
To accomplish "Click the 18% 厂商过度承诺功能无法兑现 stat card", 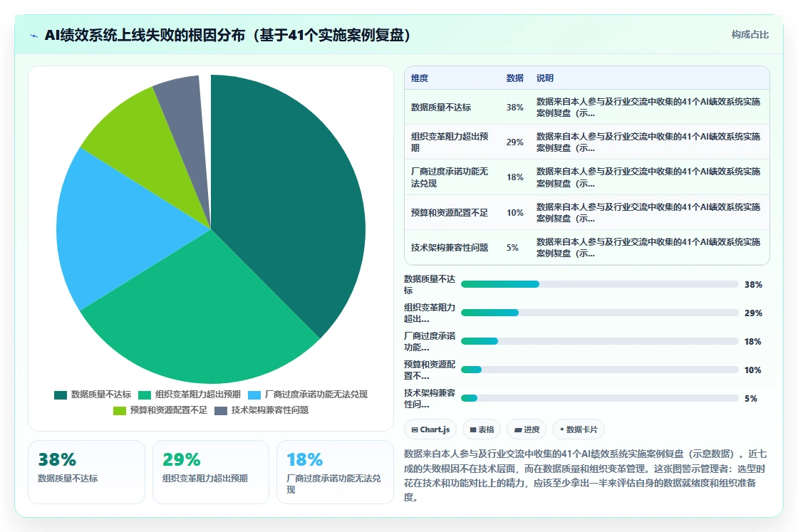I will tap(335, 472).
